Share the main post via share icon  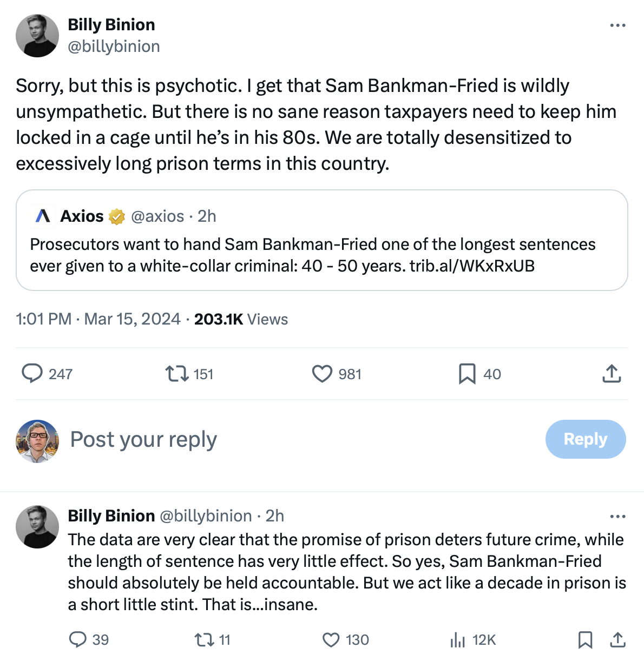point(612,374)
